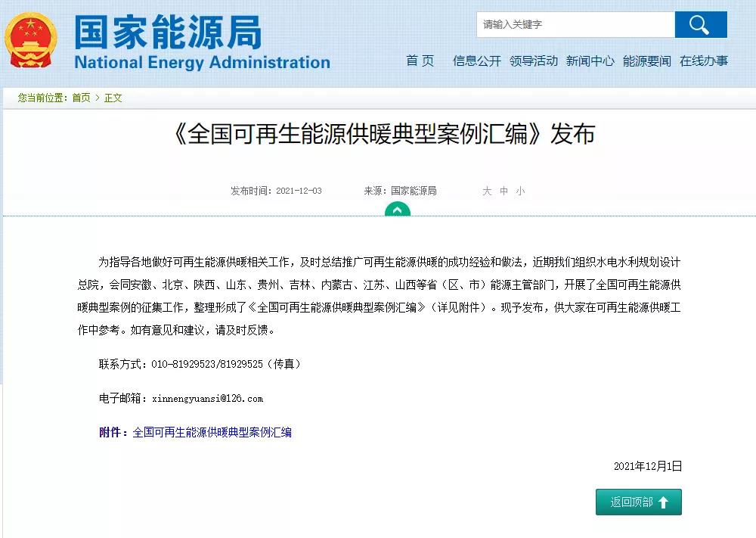Screen dimensions: 756x538
Task: Go to the 领导活动 navigation item
Action: click(534, 61)
